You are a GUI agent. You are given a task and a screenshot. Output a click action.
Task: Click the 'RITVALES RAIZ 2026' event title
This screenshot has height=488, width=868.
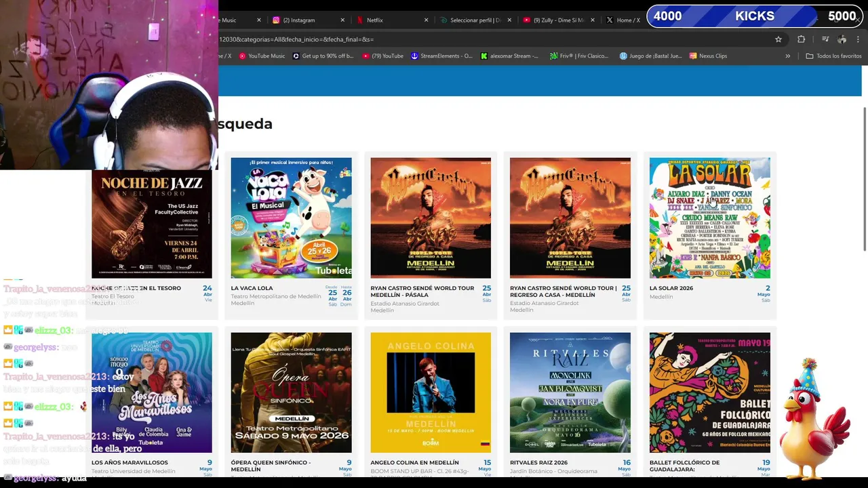[538, 463]
